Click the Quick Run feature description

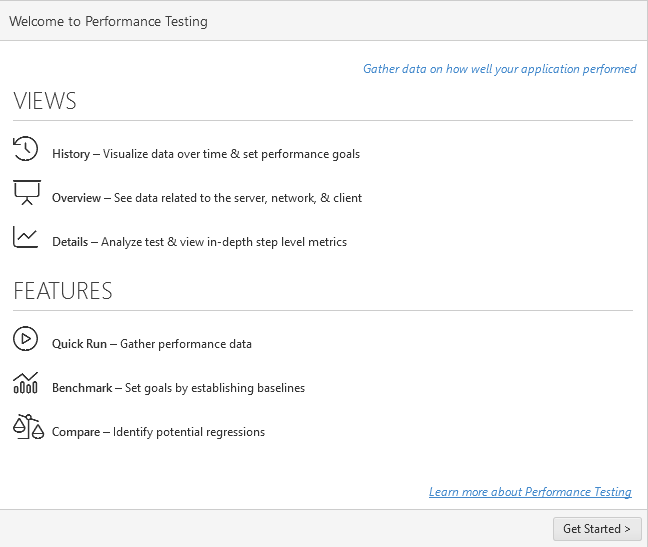point(152,344)
